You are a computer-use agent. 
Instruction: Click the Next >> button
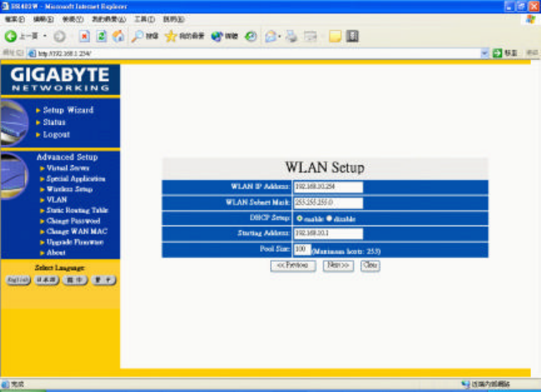click(338, 266)
